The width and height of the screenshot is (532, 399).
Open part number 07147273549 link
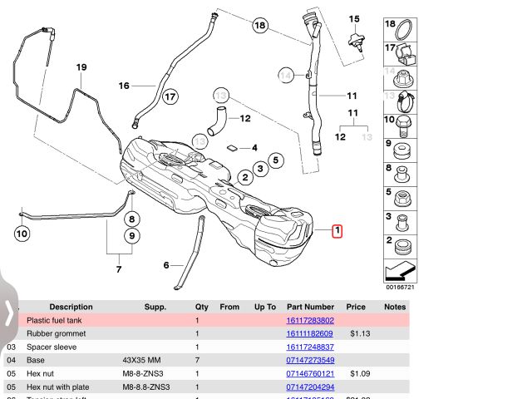(310, 360)
